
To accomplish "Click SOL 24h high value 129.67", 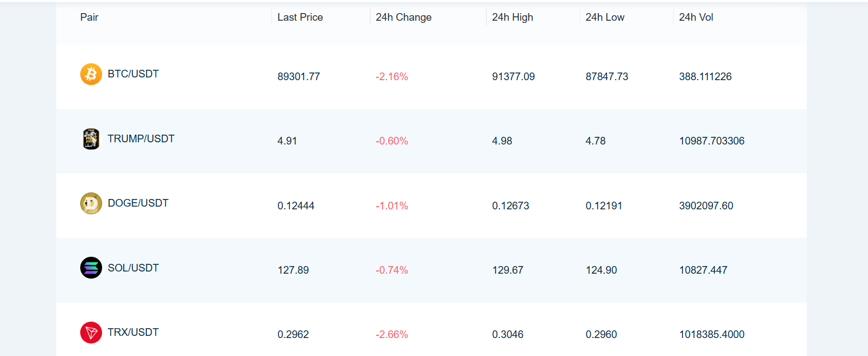I will coord(508,270).
